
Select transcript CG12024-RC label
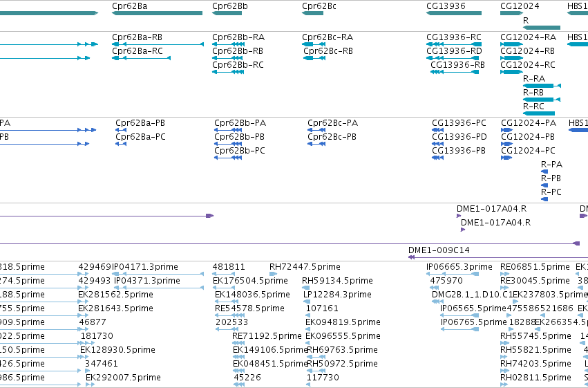tap(528, 65)
